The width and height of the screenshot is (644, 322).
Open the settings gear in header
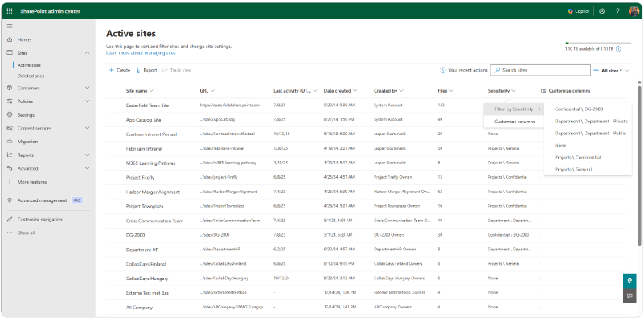coord(601,10)
